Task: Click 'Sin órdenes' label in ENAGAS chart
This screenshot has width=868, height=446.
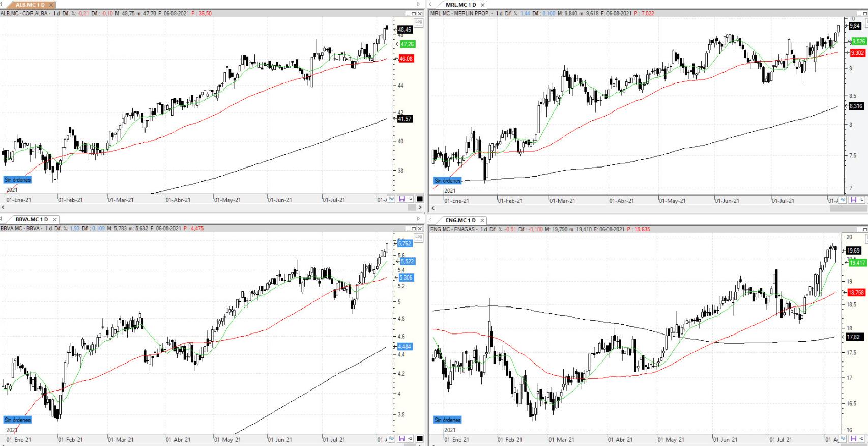Action: (448, 420)
